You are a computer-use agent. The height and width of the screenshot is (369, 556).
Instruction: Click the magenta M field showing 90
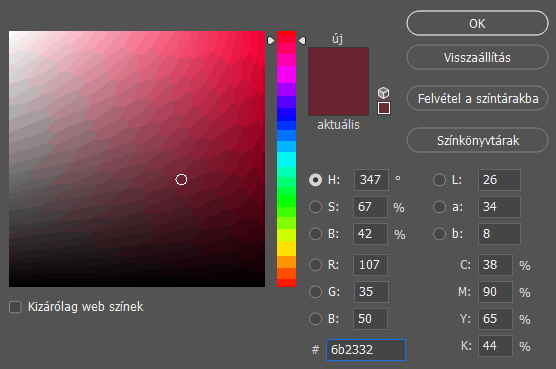[x=495, y=292]
